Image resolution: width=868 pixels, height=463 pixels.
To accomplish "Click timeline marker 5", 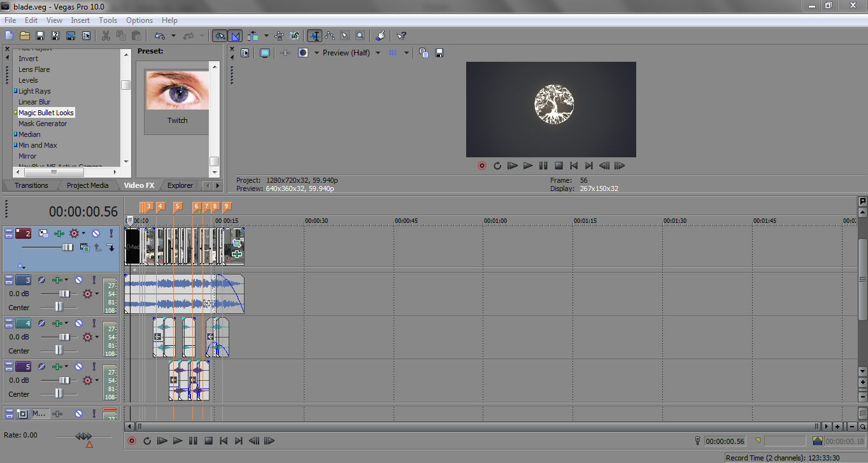I will point(178,206).
